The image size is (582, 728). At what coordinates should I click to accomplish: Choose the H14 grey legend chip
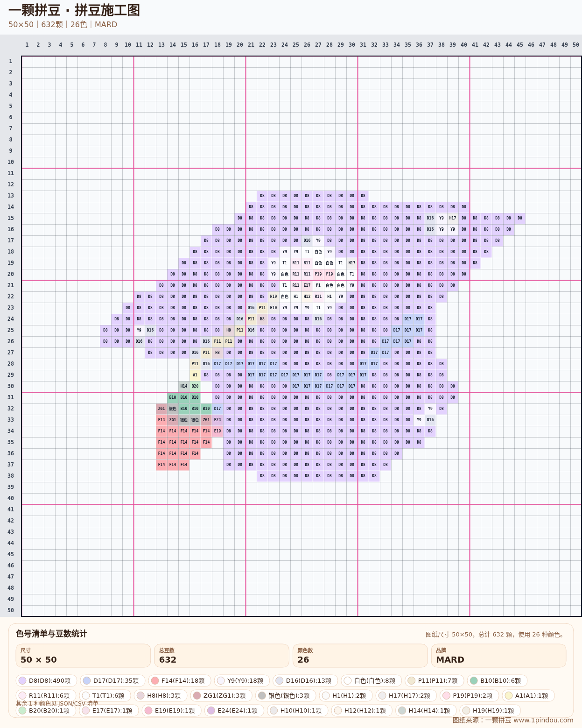pyautogui.click(x=426, y=711)
